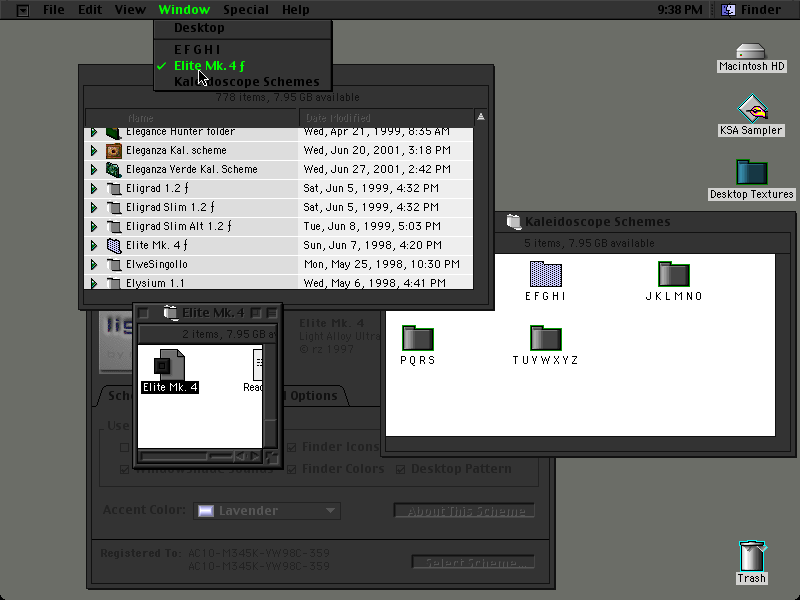Viewport: 800px width, 600px height.
Task: Click the Trash icon on the desktop
Action: click(x=752, y=556)
